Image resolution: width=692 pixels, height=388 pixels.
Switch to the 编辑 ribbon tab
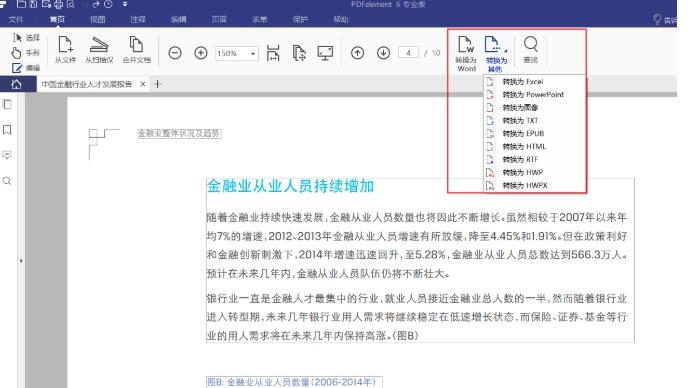pyautogui.click(x=179, y=19)
